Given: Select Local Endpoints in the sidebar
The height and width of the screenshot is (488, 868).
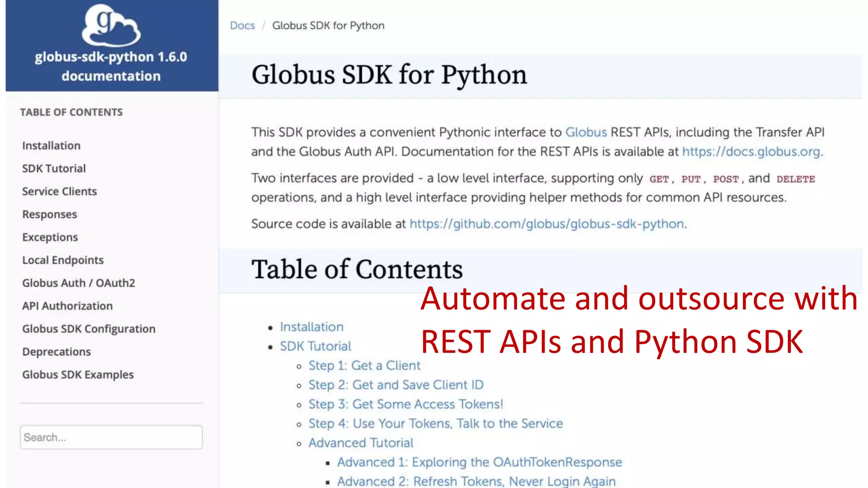Looking at the screenshot, I should (63, 260).
